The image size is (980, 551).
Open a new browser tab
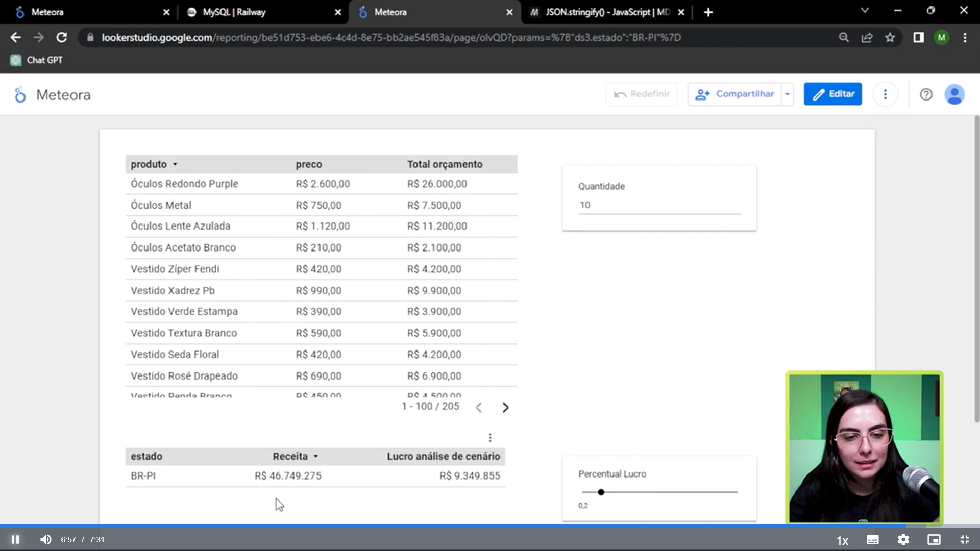click(x=708, y=12)
